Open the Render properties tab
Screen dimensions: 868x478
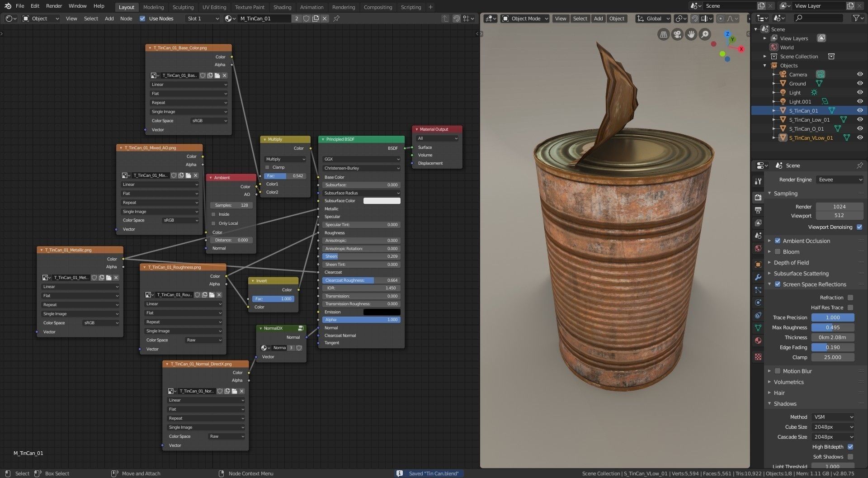click(x=758, y=197)
